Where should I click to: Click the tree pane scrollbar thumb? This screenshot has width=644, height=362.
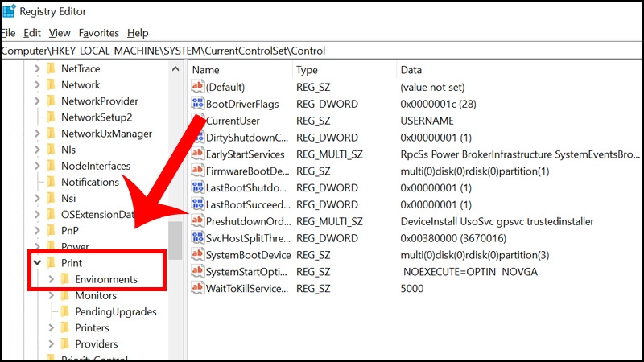(175, 241)
